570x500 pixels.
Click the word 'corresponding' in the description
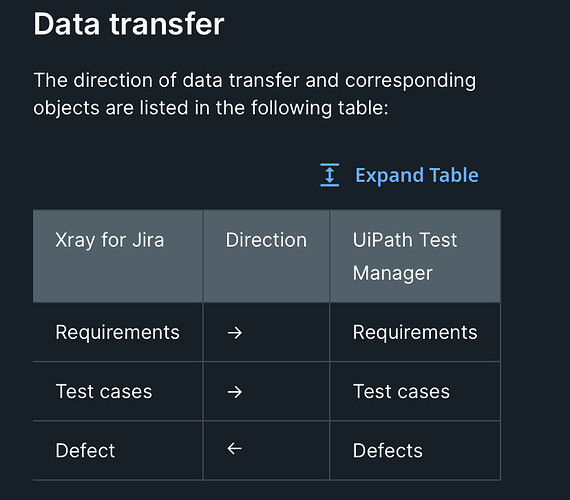(x=410, y=81)
